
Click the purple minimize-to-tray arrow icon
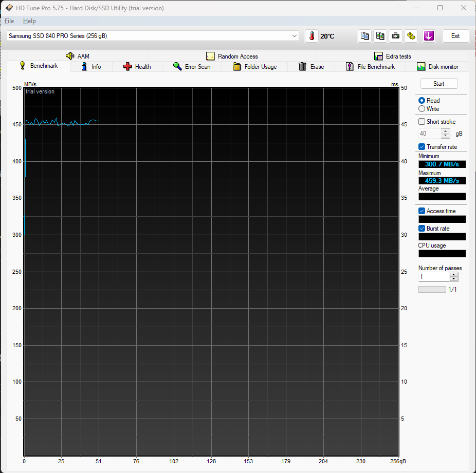coord(429,36)
